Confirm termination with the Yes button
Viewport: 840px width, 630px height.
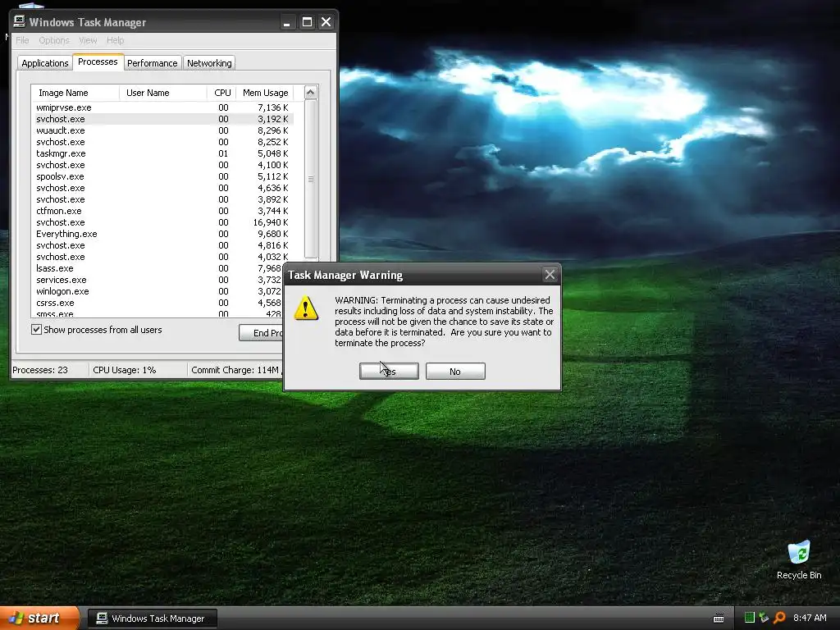389,372
